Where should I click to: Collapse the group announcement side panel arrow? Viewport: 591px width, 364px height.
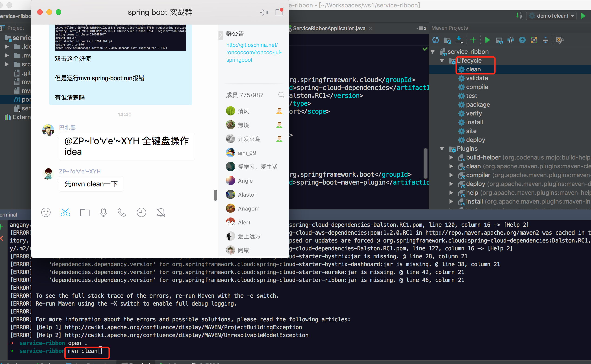tap(221, 35)
